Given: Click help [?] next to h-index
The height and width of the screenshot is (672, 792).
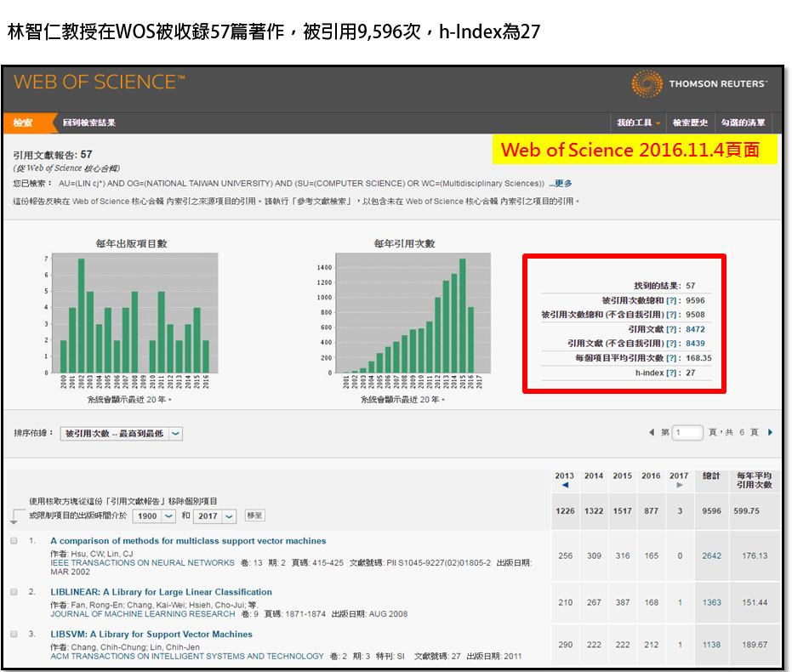Looking at the screenshot, I should point(671,373).
